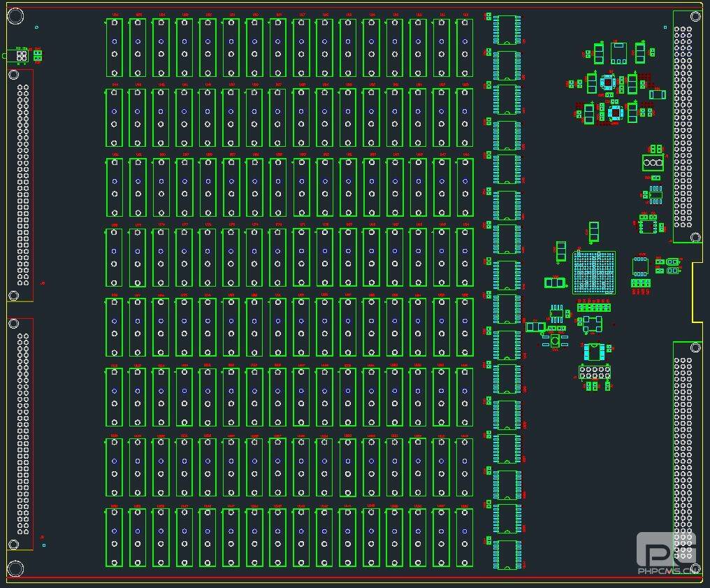This screenshot has width=710, height=588.
Task: Click the top-right corner mounting hole
Action: [695, 16]
